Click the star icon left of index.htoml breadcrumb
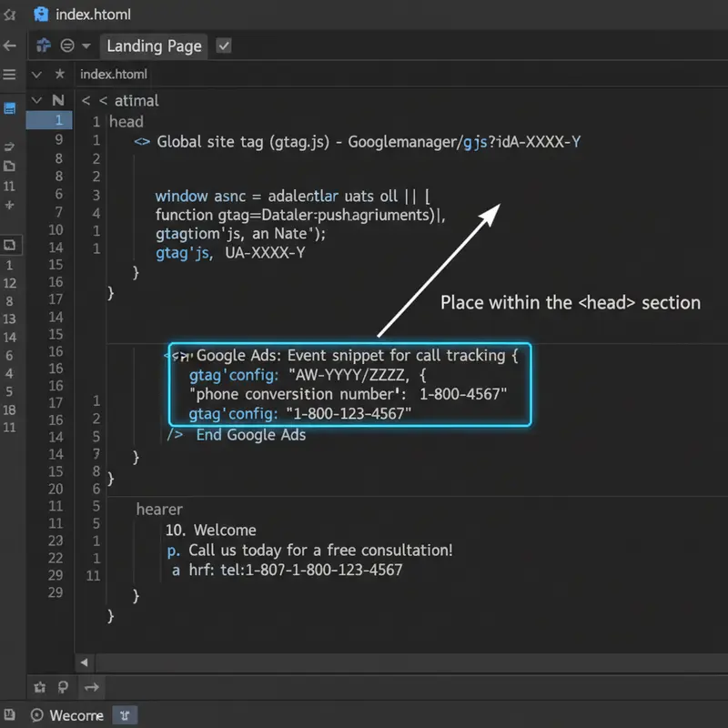728x728 pixels. (60, 75)
